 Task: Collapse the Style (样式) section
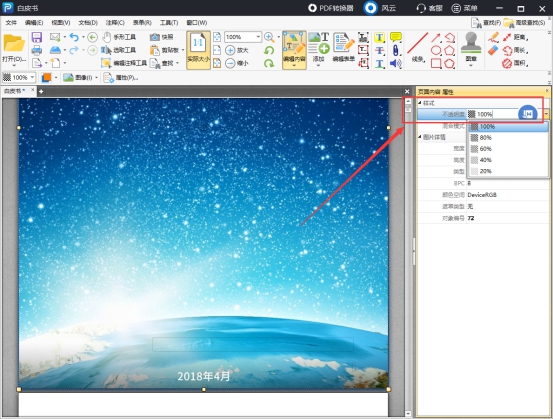coord(420,103)
